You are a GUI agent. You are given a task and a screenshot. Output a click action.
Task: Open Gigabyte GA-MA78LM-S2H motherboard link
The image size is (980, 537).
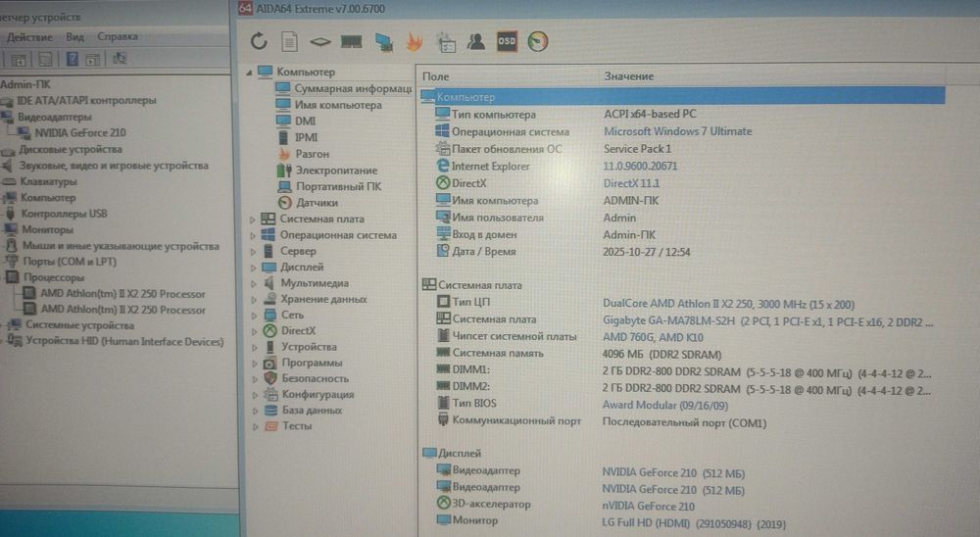tap(767, 322)
